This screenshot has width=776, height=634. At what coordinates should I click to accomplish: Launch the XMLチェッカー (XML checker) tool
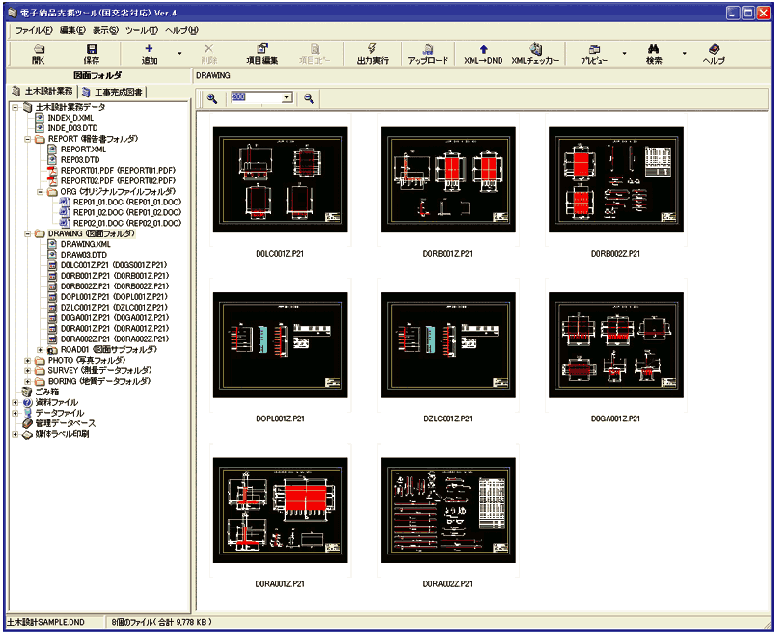(x=534, y=53)
